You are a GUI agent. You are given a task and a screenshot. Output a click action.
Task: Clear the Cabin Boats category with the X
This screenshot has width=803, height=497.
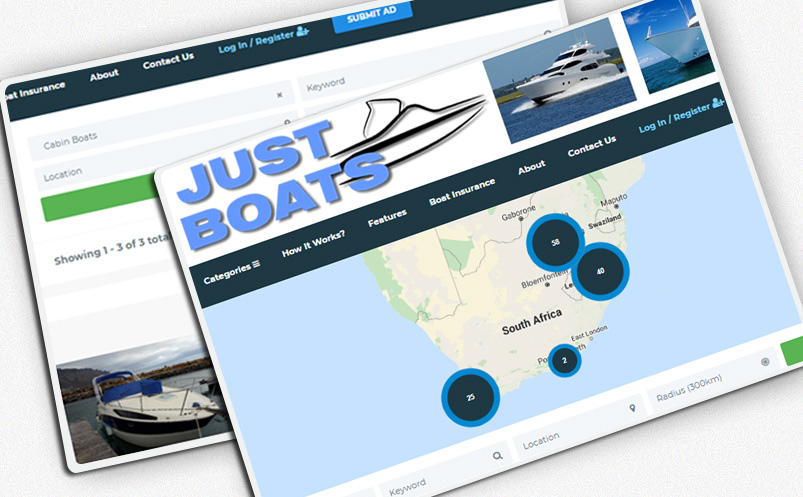279,95
